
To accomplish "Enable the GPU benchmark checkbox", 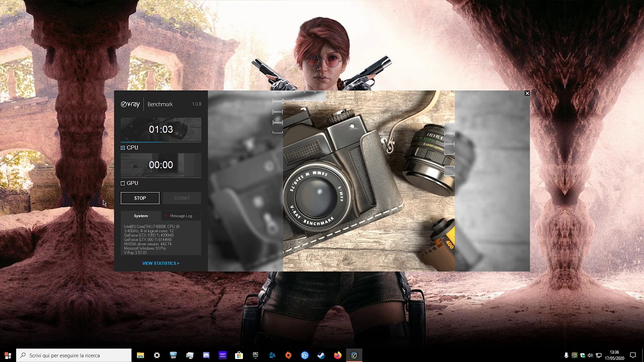I will click(123, 184).
